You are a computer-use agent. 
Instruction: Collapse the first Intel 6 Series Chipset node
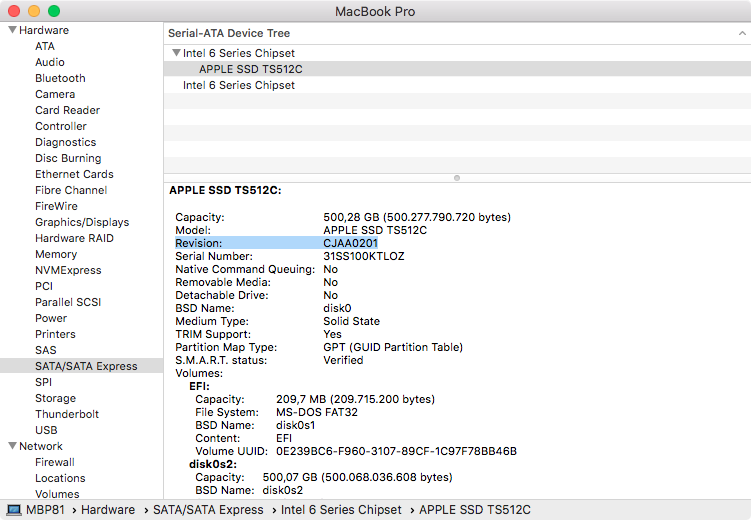click(x=176, y=53)
